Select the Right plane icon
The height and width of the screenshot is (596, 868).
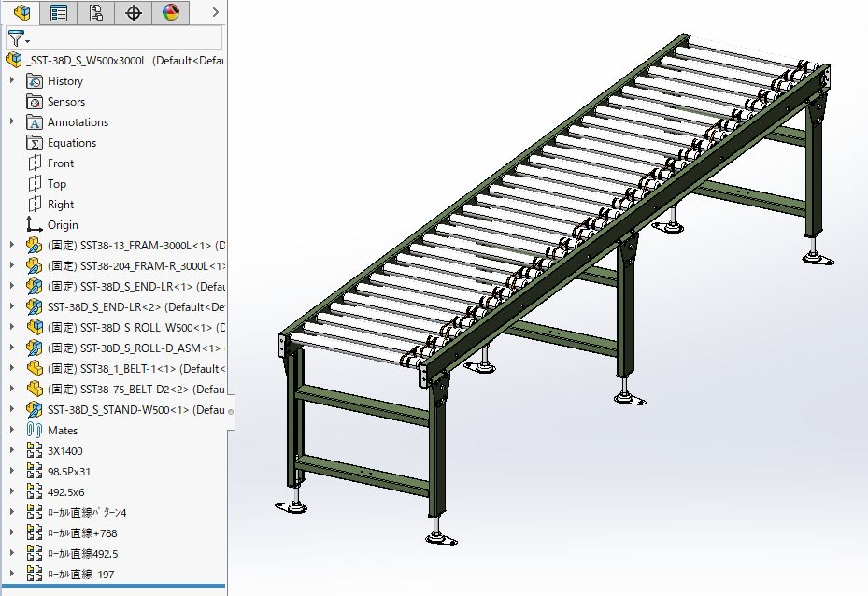tap(35, 204)
